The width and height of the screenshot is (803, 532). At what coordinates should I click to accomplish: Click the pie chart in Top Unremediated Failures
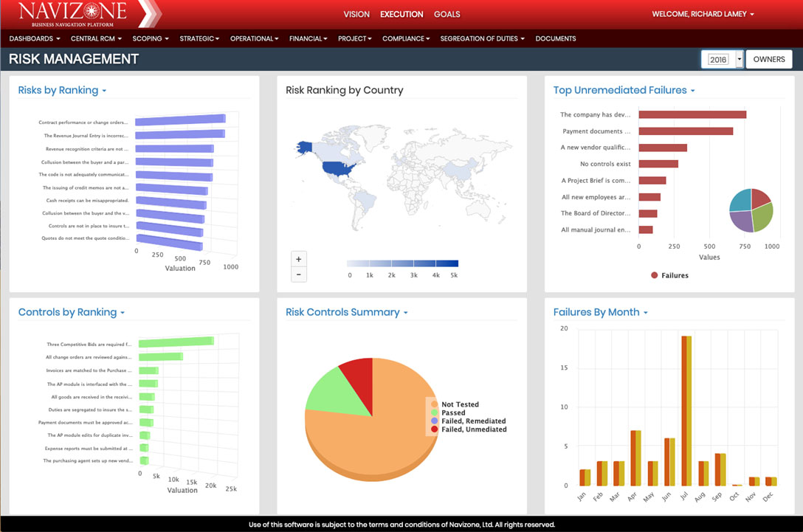coord(751,210)
